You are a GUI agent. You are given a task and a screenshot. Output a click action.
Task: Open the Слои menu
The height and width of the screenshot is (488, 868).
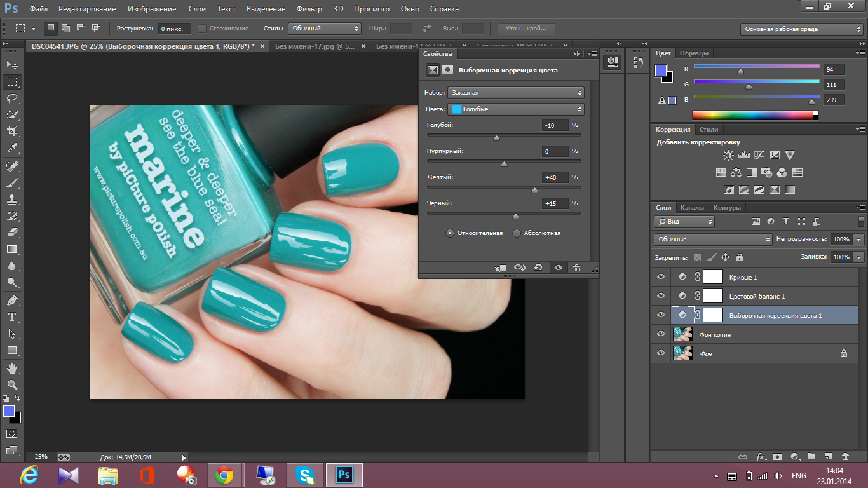tap(197, 9)
